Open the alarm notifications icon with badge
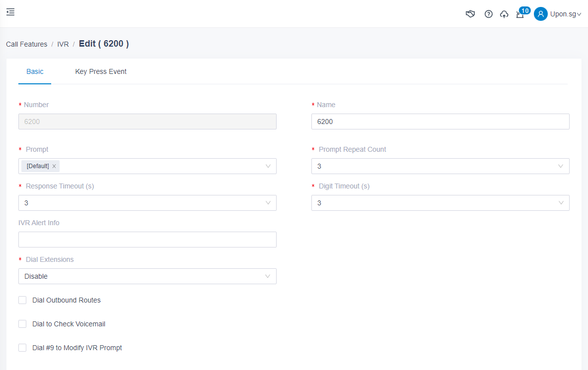The width and height of the screenshot is (588, 370). (520, 14)
